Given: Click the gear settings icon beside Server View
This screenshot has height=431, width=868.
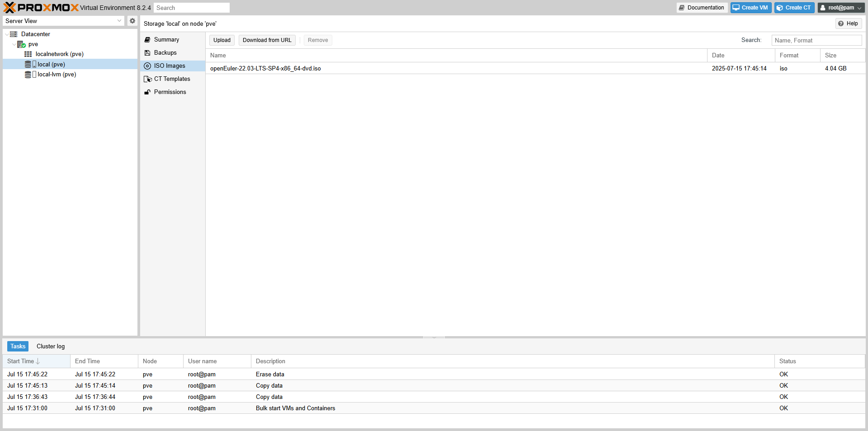Looking at the screenshot, I should tap(132, 21).
